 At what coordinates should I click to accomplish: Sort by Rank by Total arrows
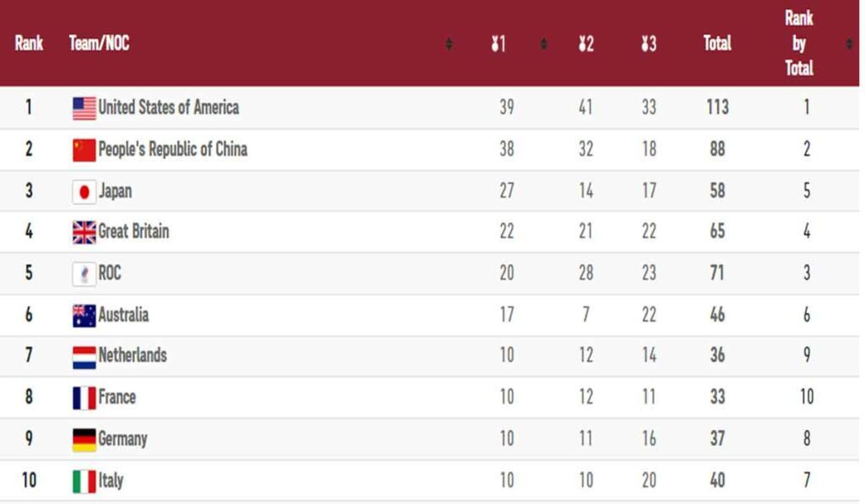849,44
